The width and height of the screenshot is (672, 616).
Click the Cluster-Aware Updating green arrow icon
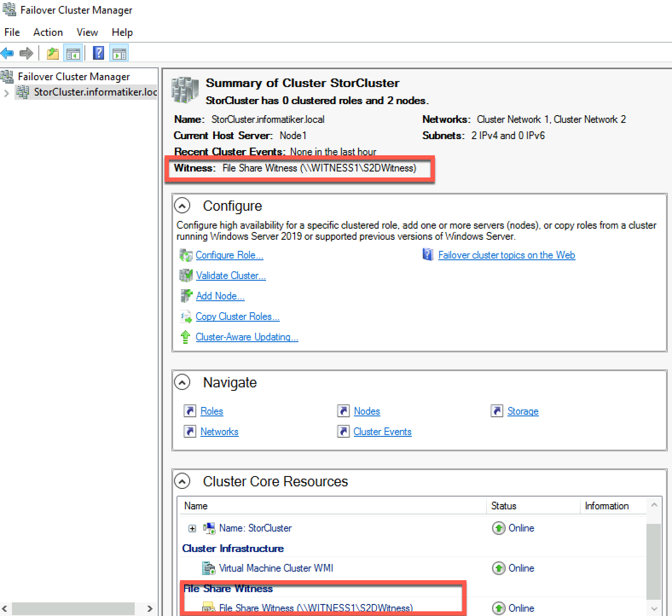(x=185, y=337)
